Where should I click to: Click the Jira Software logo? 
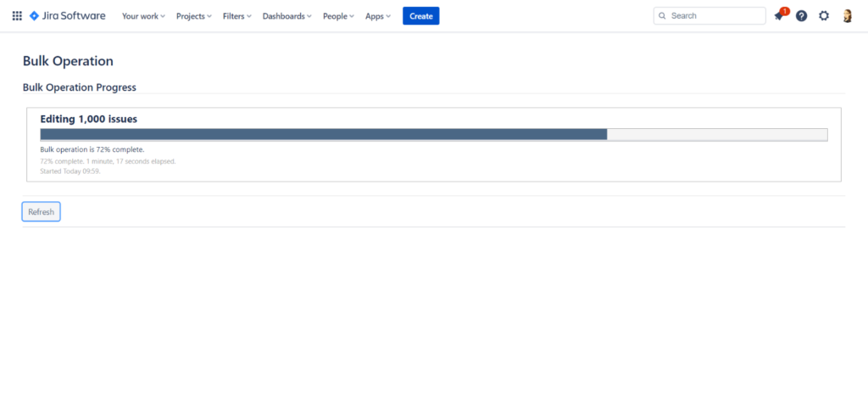point(67,16)
